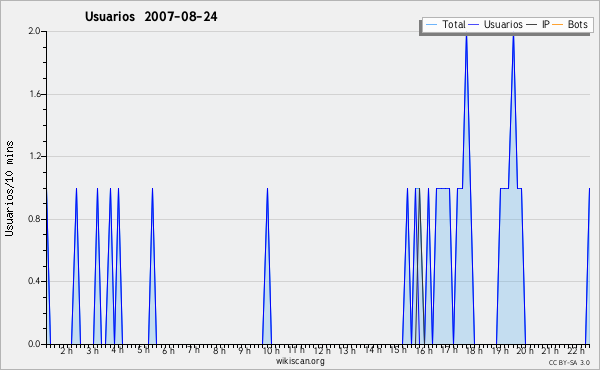Screen dimensions: 600x370
Task: Click the '9 h' x-axis label
Action: (x=245, y=350)
